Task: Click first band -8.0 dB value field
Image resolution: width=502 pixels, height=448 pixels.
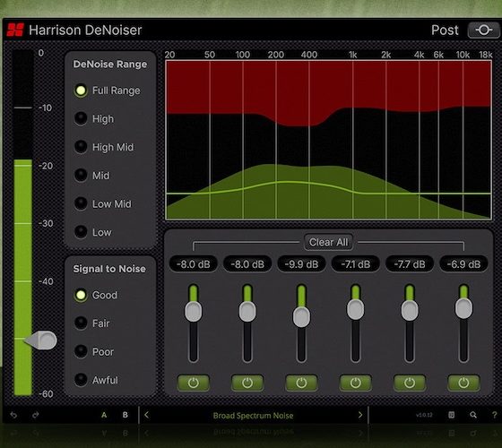Action: 194,264
